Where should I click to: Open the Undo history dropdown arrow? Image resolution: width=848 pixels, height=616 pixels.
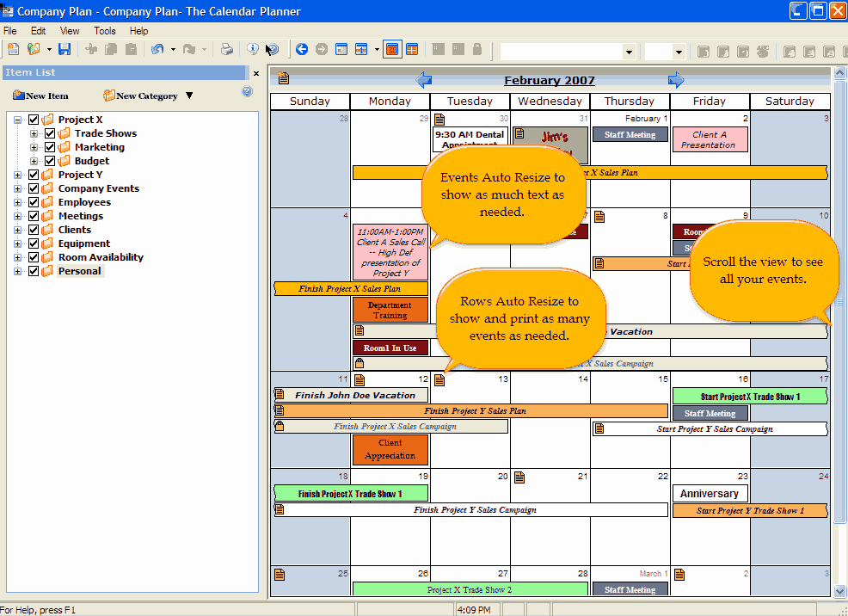click(173, 50)
